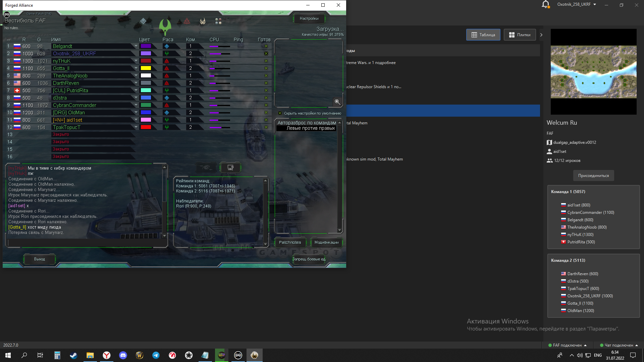Open the dropdown arrow for nyTHuK's name

tap(136, 61)
